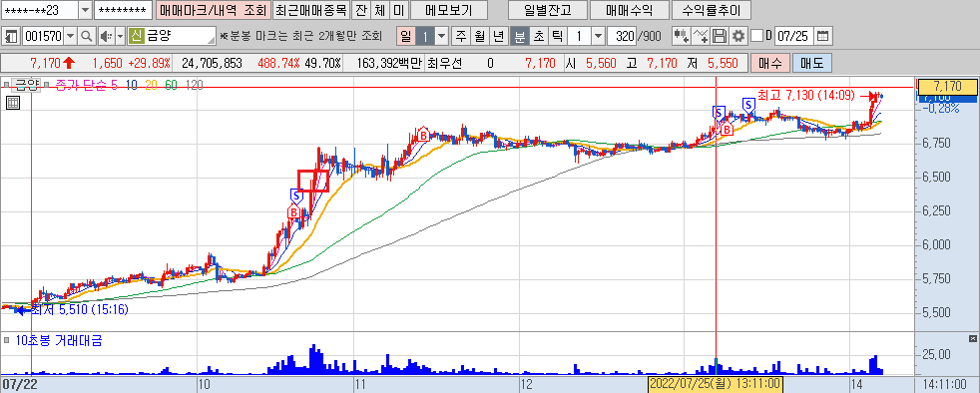Click the chart grid table icon
The width and height of the screenshot is (980, 393).
[x=13, y=103]
